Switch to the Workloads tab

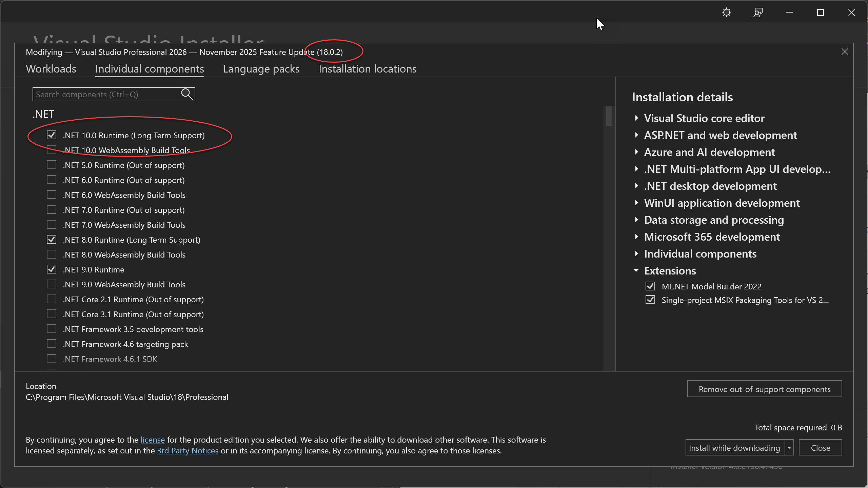[x=51, y=69]
